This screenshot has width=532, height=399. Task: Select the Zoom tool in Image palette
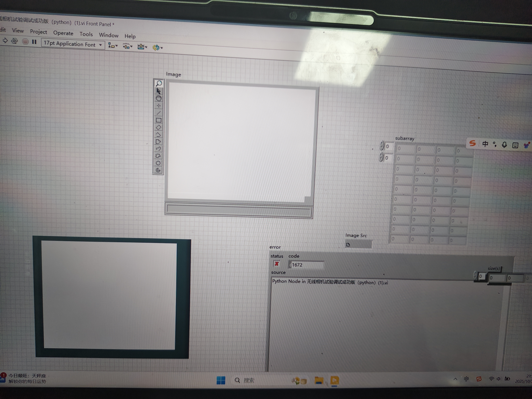point(159,84)
